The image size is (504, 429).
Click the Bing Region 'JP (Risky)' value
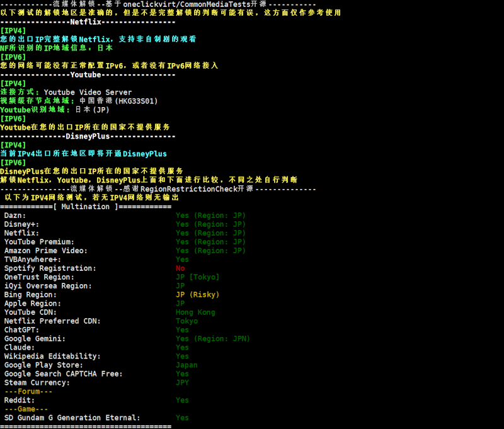tap(197, 295)
